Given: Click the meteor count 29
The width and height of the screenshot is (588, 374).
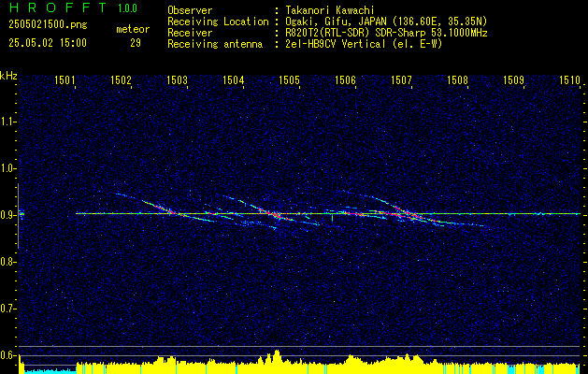Looking at the screenshot, I should (136, 43).
